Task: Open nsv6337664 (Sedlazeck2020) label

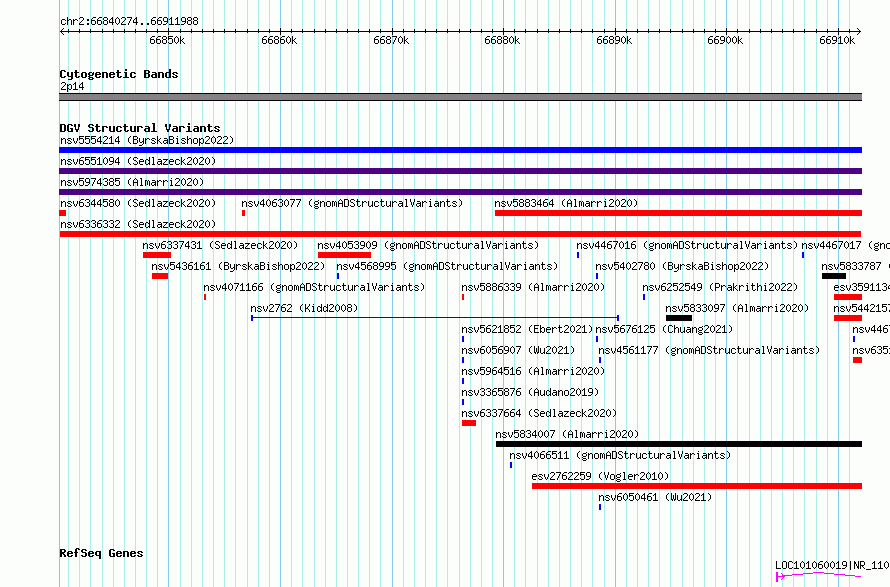Action: pos(539,413)
